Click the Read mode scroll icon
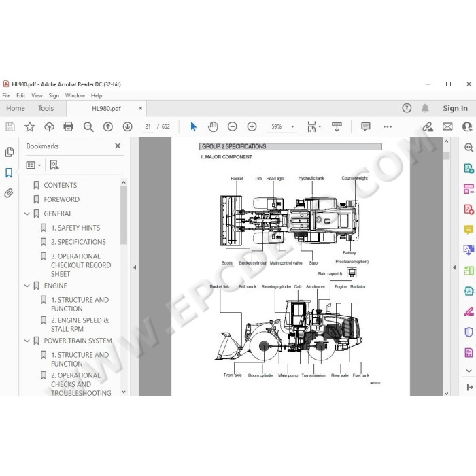Screen dimensions: 476x476 point(337,126)
